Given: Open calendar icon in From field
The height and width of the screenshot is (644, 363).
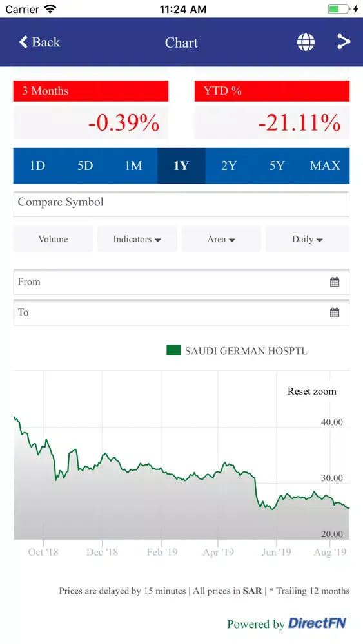Looking at the screenshot, I should click(x=335, y=282).
